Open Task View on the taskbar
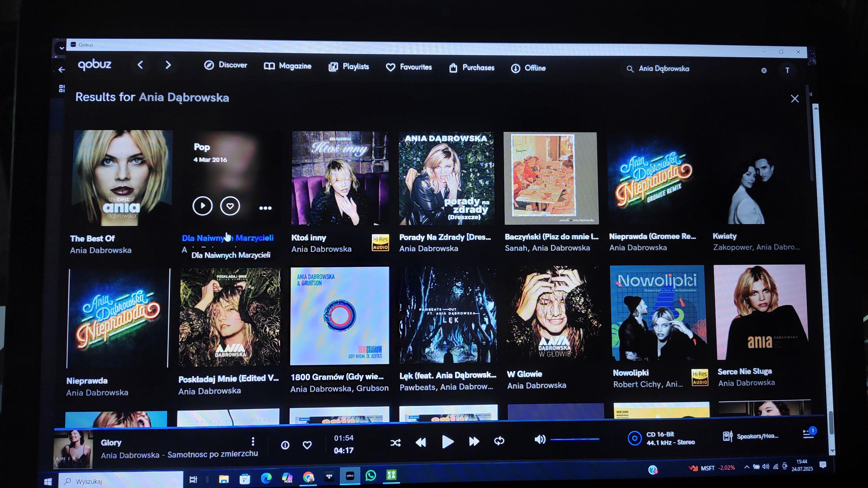This screenshot has width=868, height=488. [193, 480]
